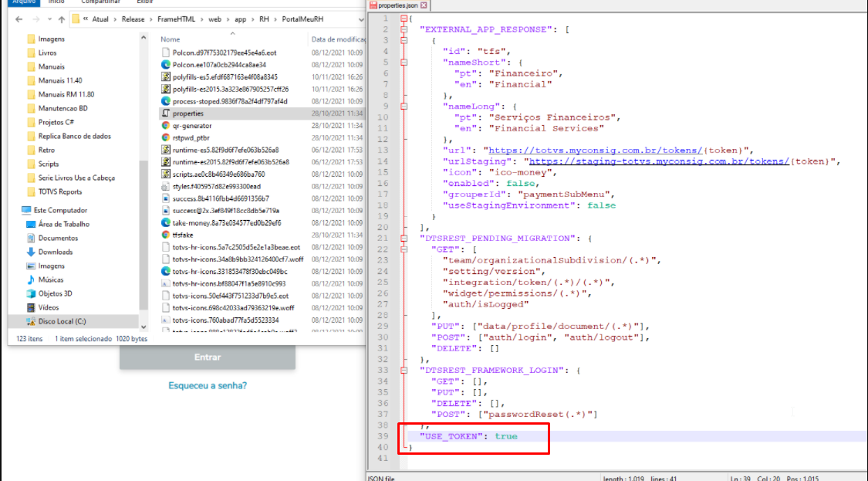Select Polcon.d97f75302179ee45e4a6.eot file
This screenshot has width=868, height=481.
point(225,53)
